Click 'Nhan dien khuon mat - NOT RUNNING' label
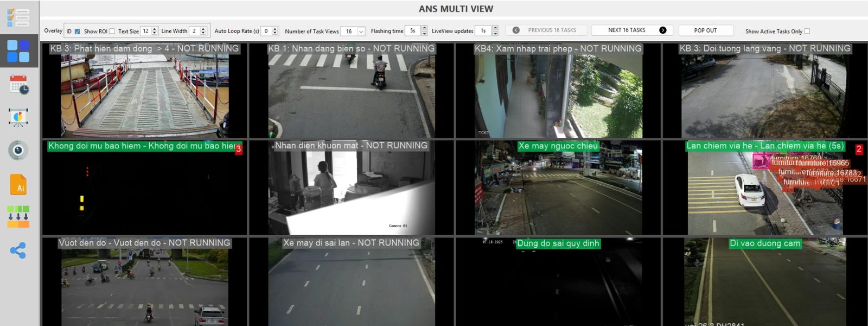 coord(351,146)
